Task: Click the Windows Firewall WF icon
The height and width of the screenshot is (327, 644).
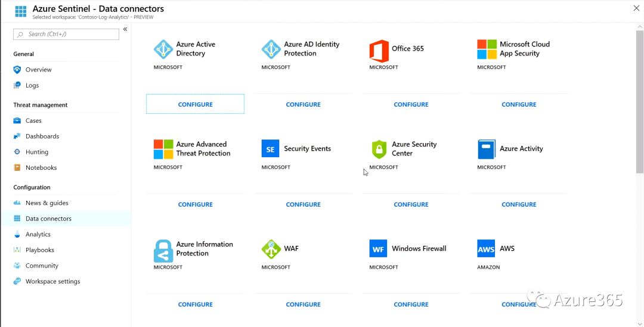Action: tap(378, 249)
